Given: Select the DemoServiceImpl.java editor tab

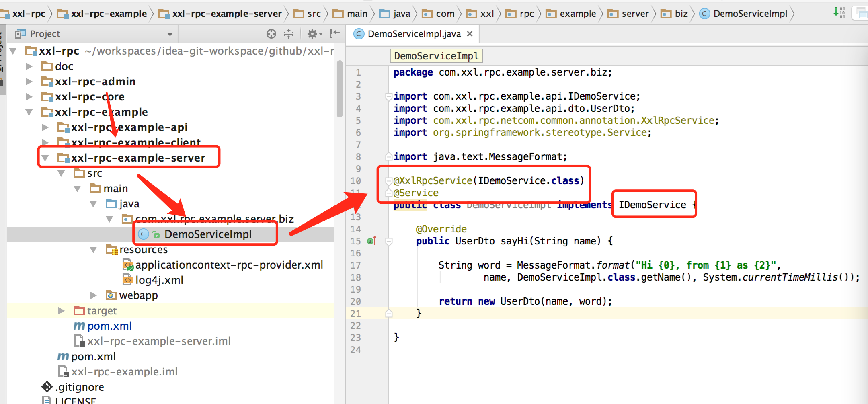Looking at the screenshot, I should pos(414,34).
